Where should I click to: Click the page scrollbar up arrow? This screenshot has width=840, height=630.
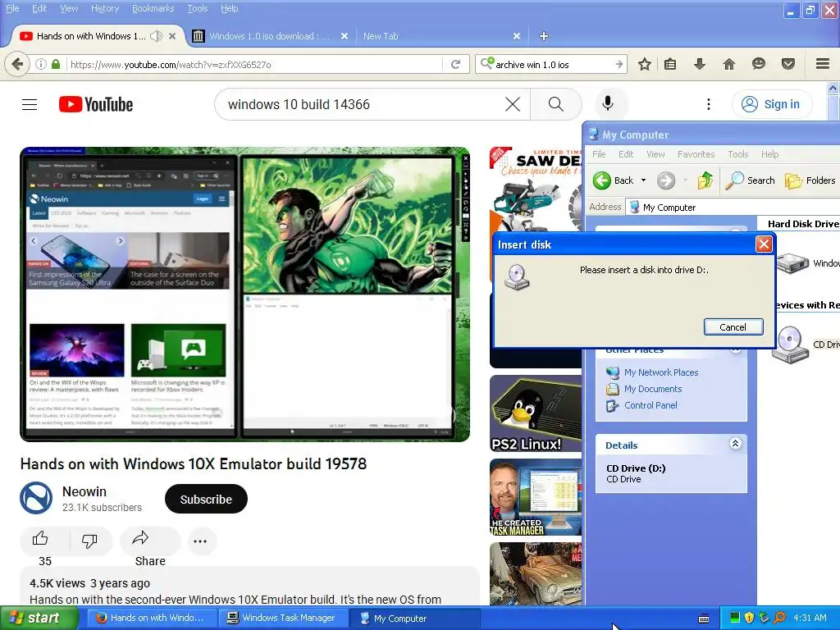tap(833, 87)
